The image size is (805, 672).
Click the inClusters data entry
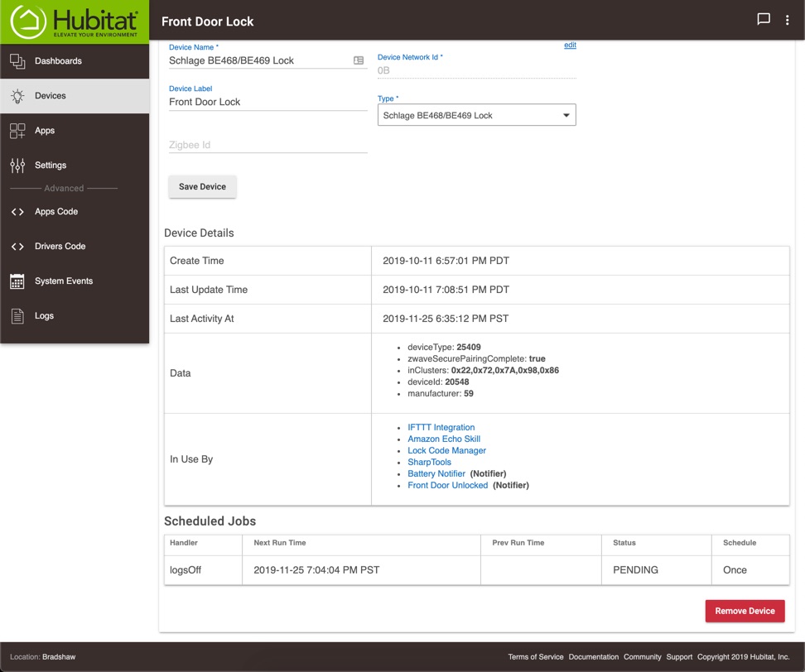[483, 371]
